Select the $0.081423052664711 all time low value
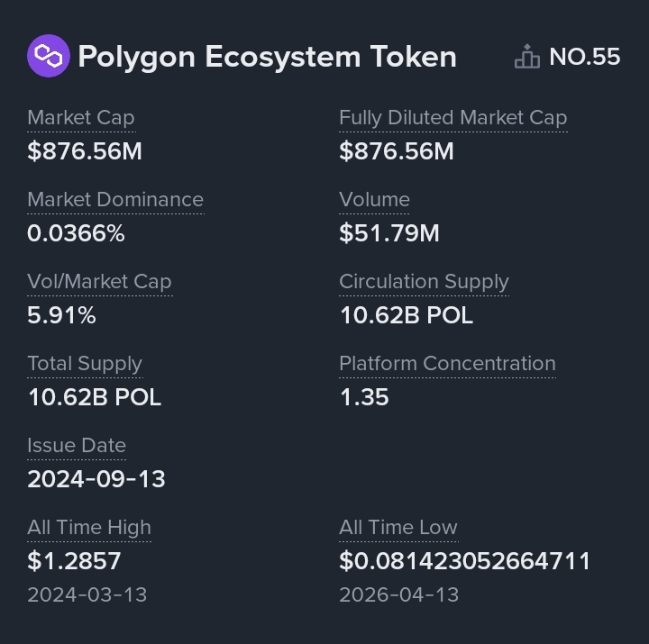 [464, 561]
